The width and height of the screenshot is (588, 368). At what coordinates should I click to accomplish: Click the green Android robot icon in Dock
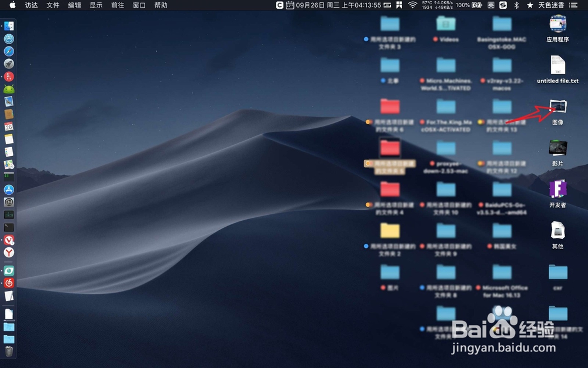(8, 88)
